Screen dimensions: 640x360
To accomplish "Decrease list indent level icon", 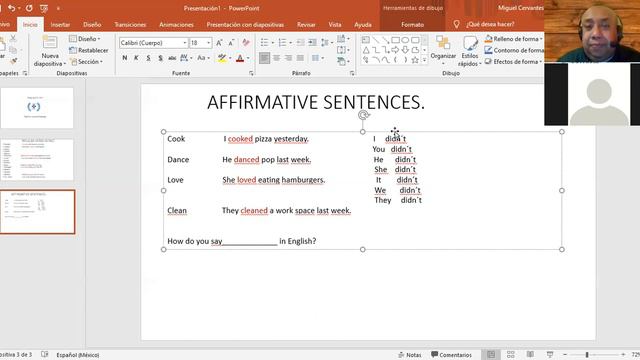I will [300, 42].
